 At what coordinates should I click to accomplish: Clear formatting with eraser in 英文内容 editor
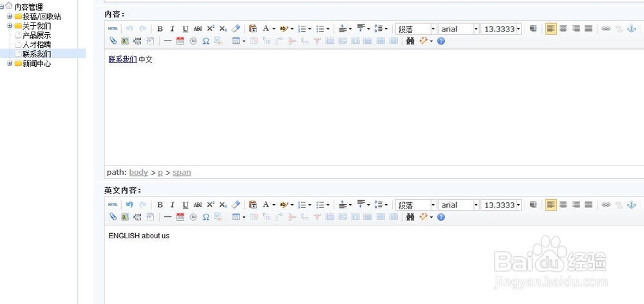[x=236, y=205]
